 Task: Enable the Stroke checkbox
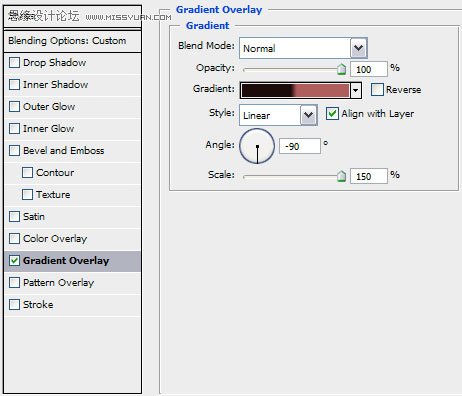click(14, 304)
